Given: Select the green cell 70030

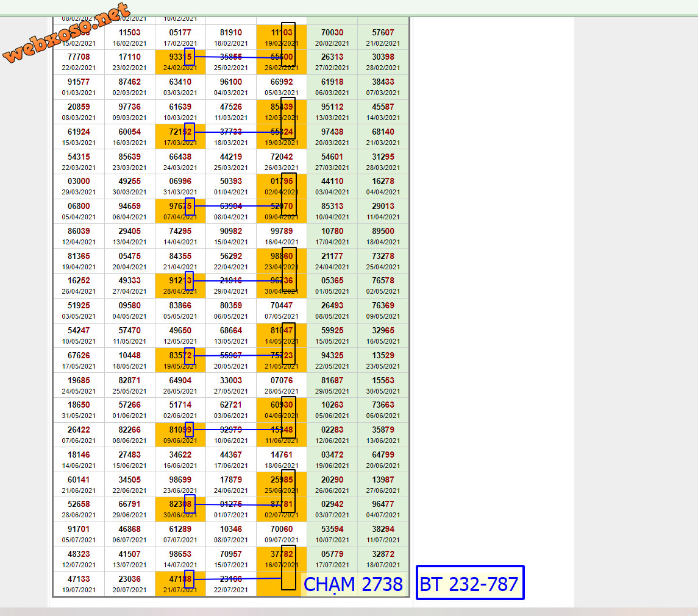Looking at the screenshot, I should 332,37.
